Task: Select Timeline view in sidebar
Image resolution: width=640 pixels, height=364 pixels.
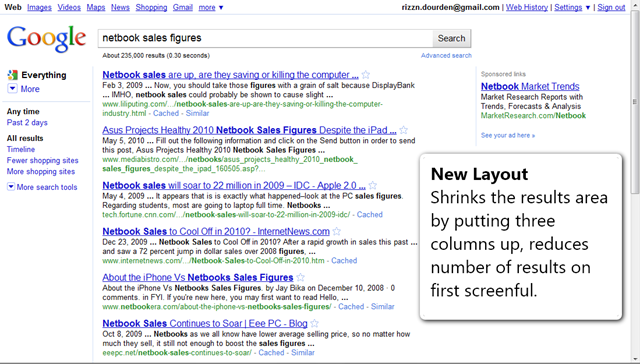Action: (21, 149)
